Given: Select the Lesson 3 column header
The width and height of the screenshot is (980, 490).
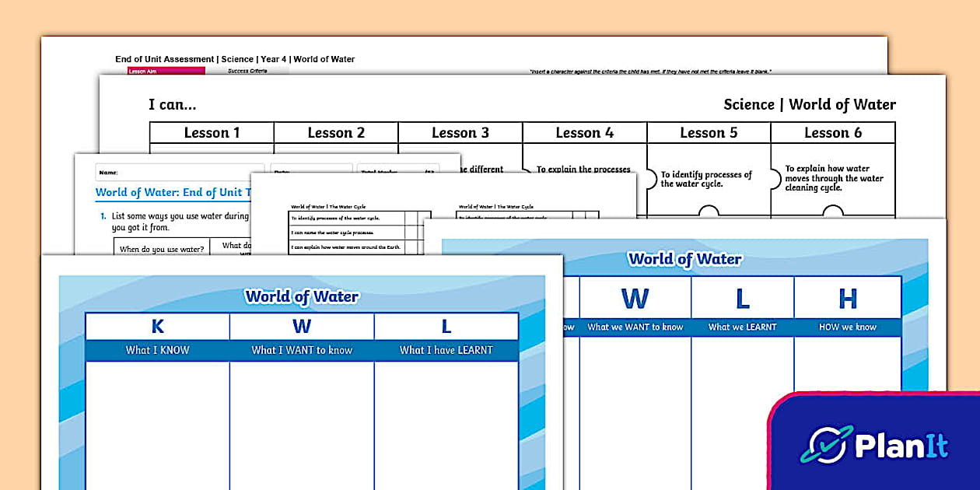Looking at the screenshot, I should point(460,132).
